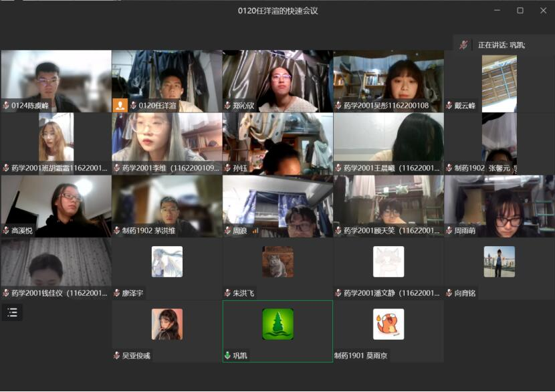Click the green active mic icon for 巩凯
Image resolution: width=555 pixels, height=392 pixels.
[x=227, y=356]
